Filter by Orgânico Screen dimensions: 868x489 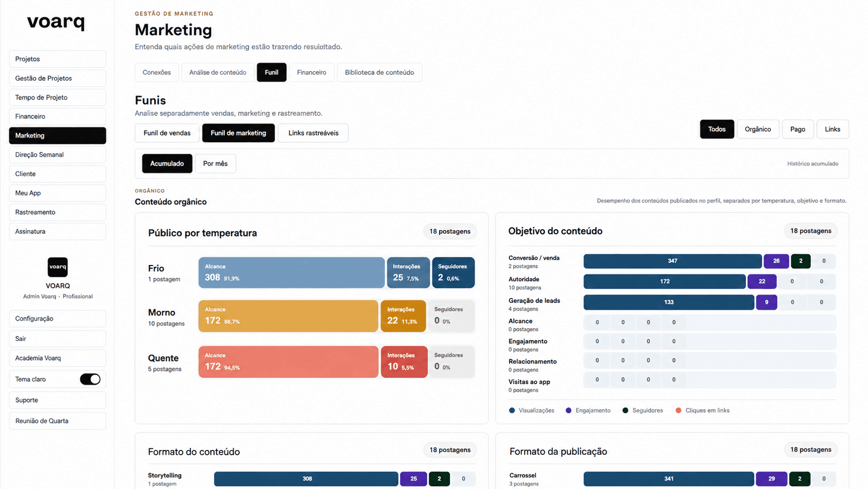[758, 129]
